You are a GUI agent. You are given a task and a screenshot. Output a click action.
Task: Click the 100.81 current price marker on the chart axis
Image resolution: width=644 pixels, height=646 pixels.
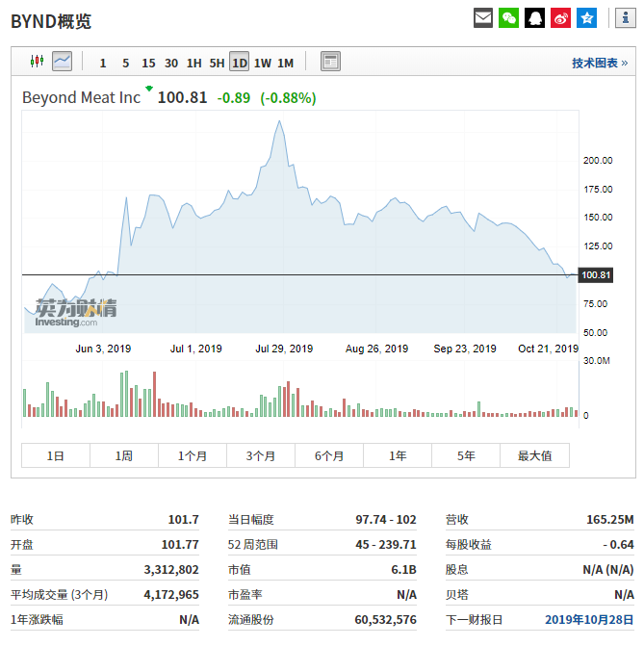pos(596,274)
